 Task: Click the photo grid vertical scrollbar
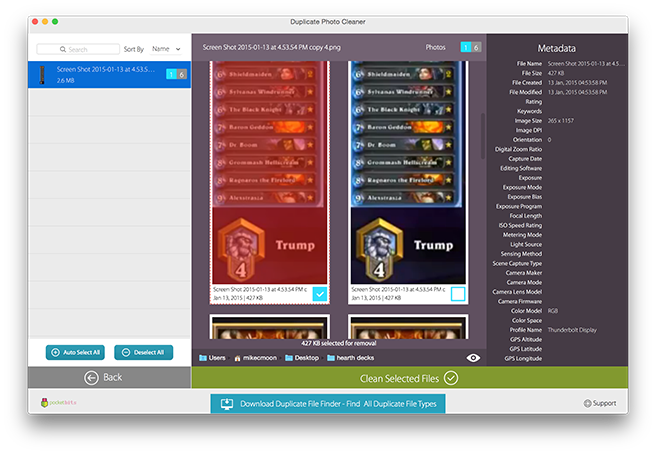(x=482, y=136)
